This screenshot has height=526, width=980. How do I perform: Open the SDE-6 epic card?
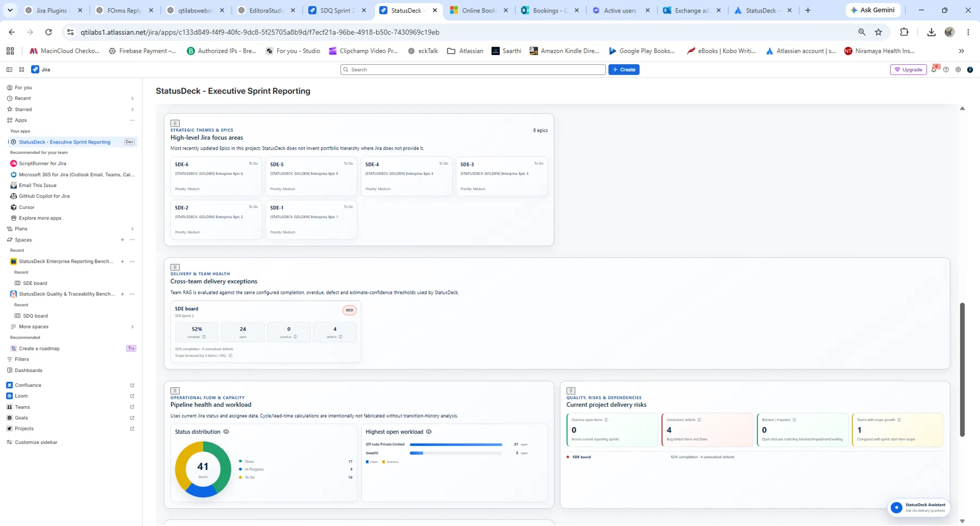pos(216,176)
